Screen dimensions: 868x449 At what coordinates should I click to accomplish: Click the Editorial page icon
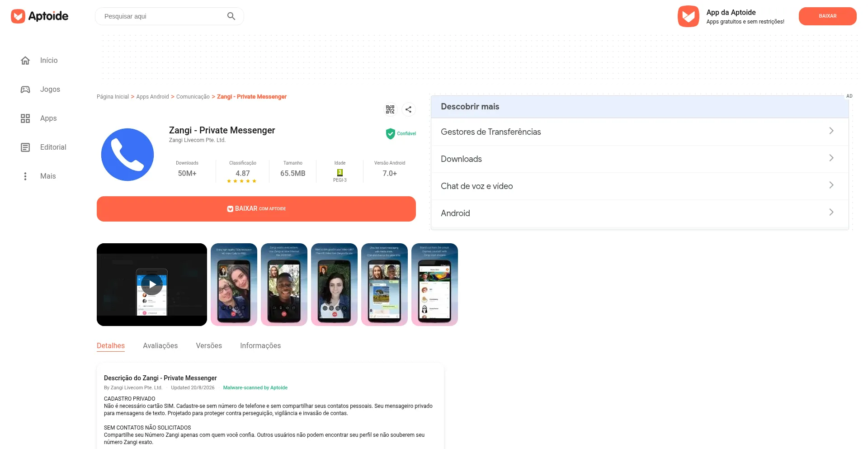point(25,147)
